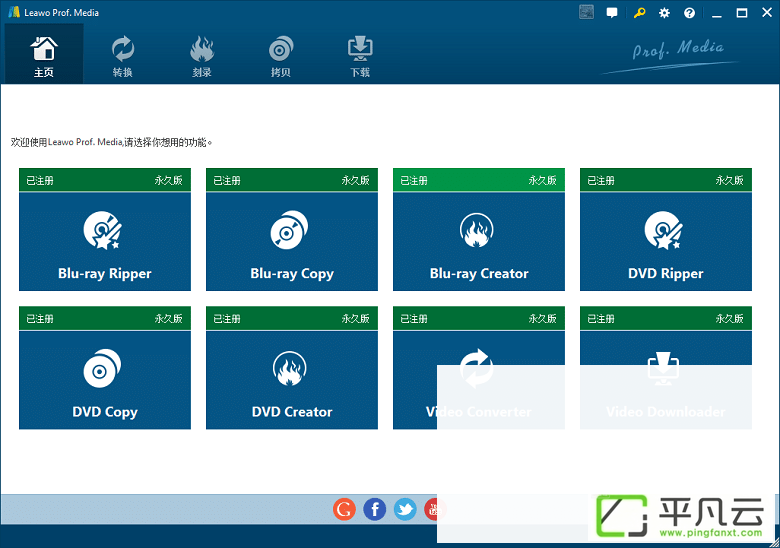Launch the DVD Copy label
The width and height of the screenshot is (780, 548).
(x=105, y=412)
